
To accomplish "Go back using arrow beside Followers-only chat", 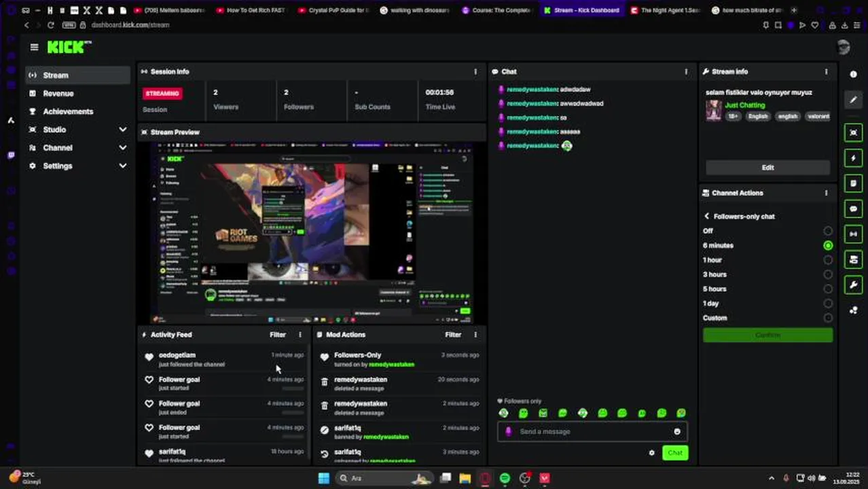I will [x=706, y=216].
